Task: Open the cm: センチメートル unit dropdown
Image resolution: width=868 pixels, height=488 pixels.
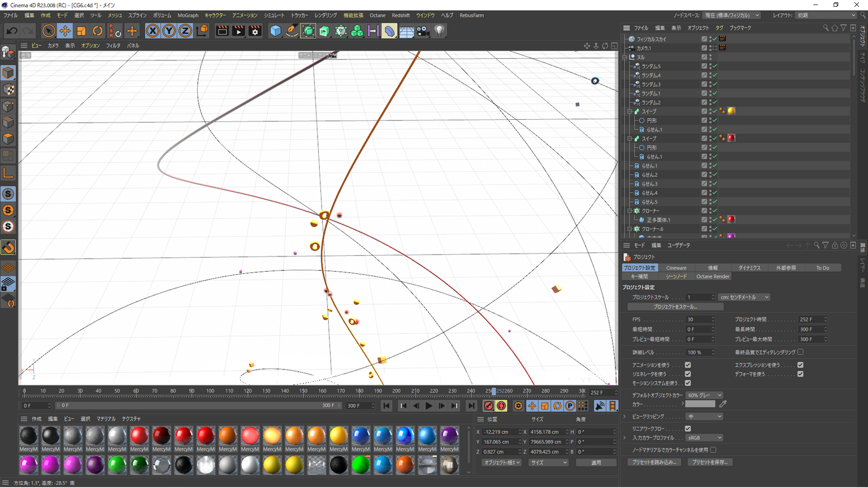Action: 744,297
